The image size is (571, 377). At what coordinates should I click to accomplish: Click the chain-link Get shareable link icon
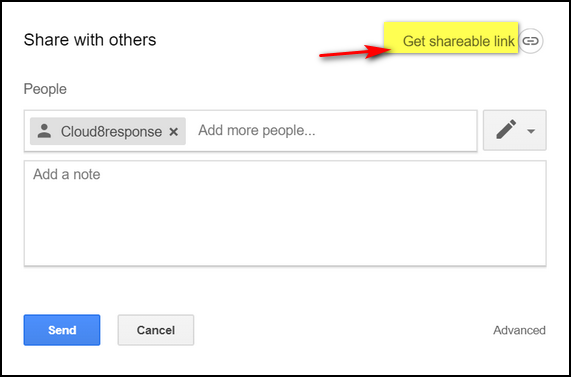tap(531, 41)
